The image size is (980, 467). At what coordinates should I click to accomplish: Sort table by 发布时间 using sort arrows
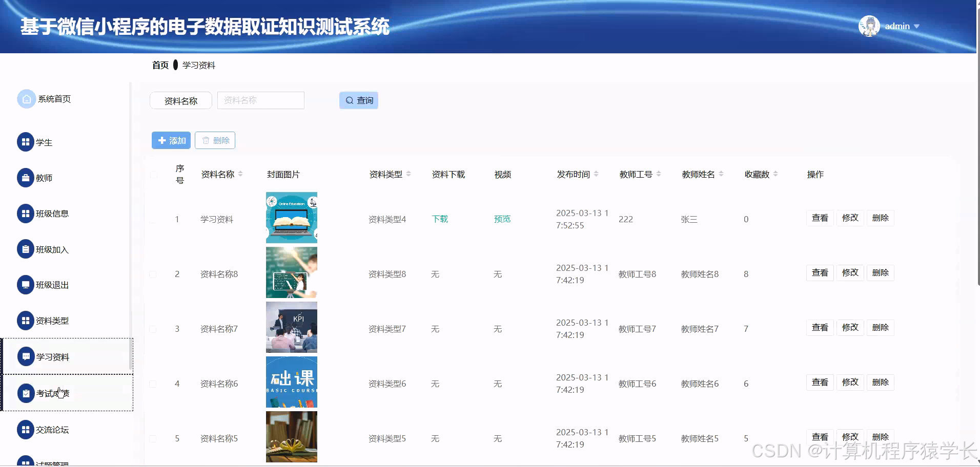pyautogui.click(x=596, y=174)
